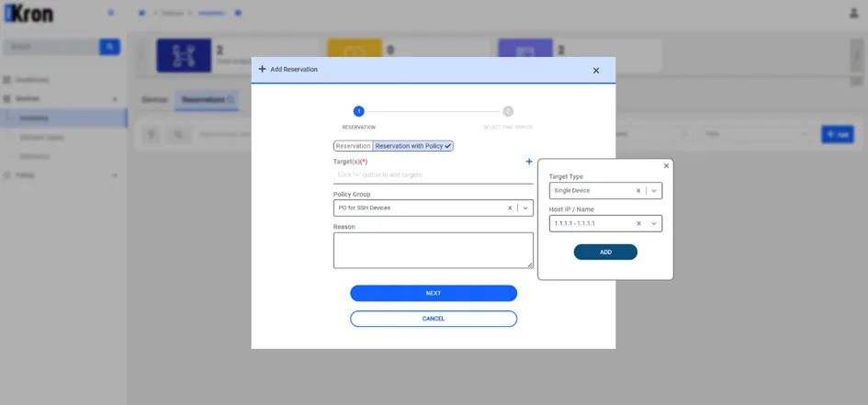
Task: Select the highlighted sidebar item under Devices
Action: pos(63,118)
